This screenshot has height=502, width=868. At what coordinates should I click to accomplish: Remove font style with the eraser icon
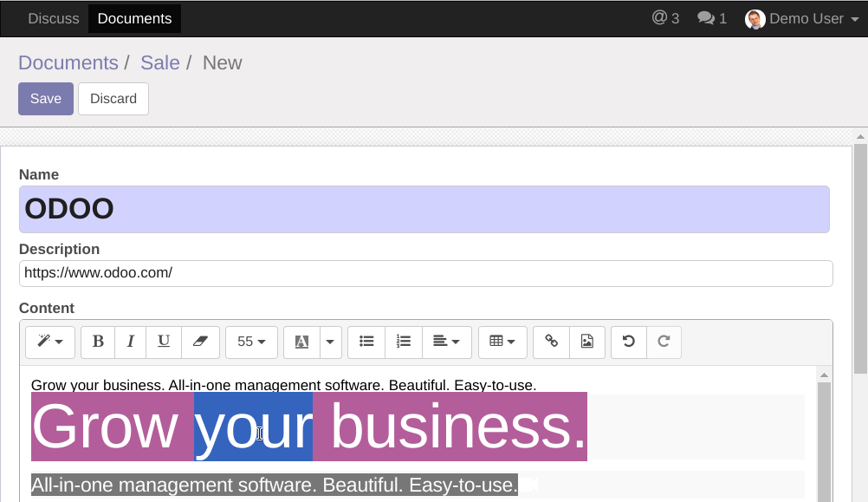200,342
